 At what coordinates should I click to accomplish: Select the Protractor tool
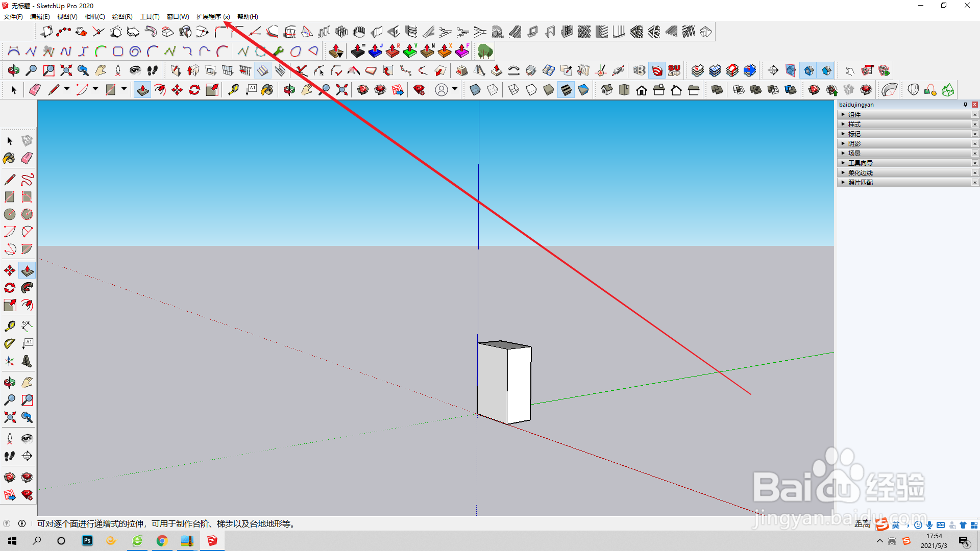click(x=9, y=344)
